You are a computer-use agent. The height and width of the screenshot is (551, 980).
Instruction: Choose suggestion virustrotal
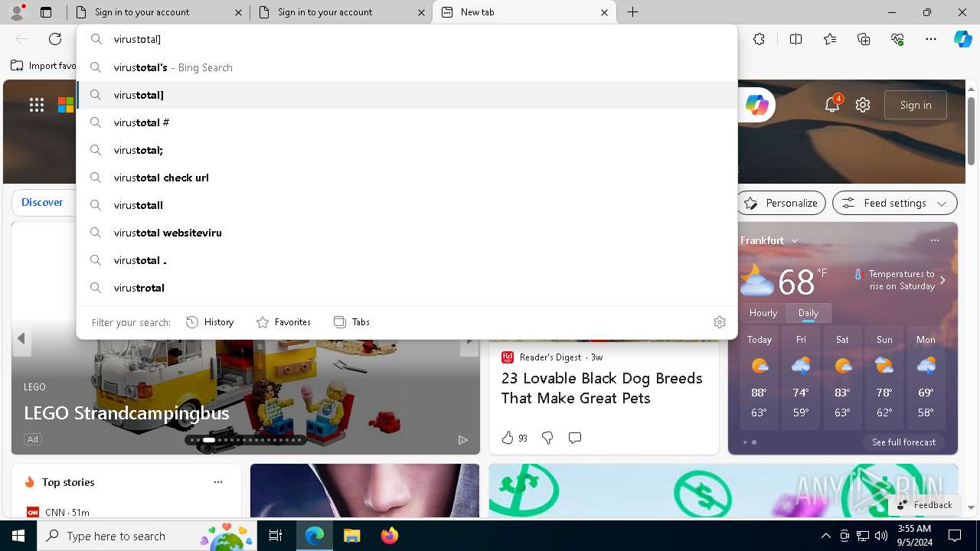point(407,288)
